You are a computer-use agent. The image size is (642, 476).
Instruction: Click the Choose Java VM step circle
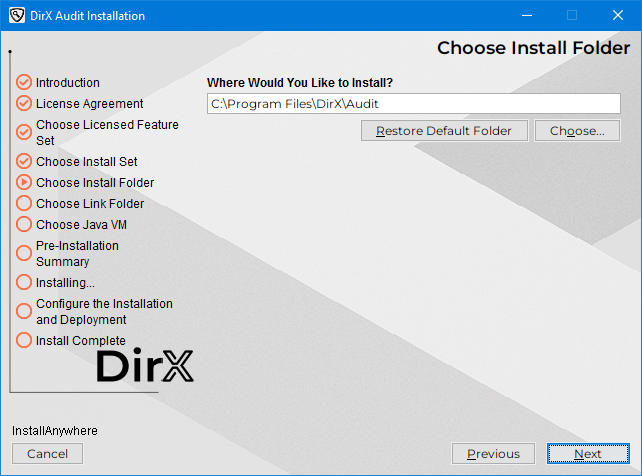click(24, 224)
